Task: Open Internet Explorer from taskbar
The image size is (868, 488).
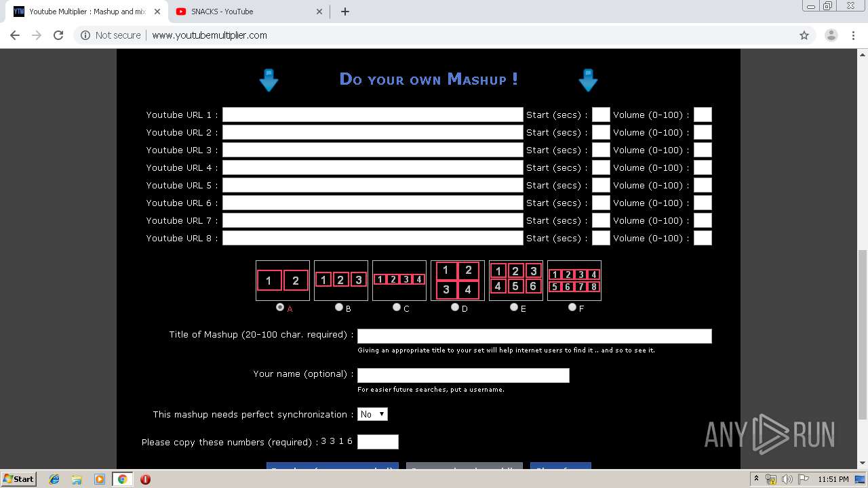Action: [54, 479]
